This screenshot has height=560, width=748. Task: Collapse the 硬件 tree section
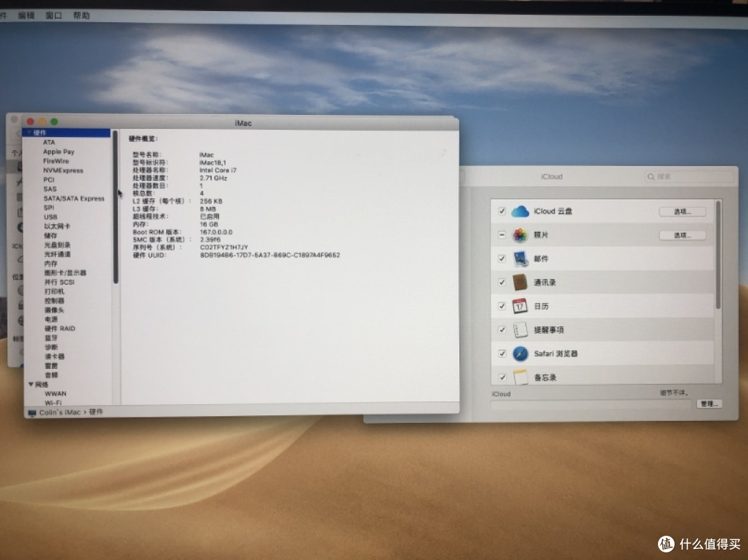click(x=29, y=132)
